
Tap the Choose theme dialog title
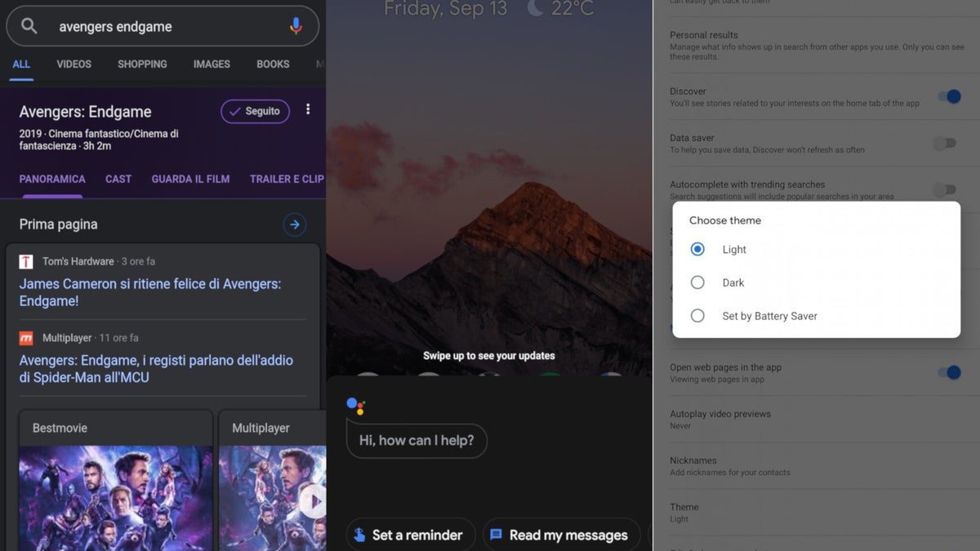(725, 220)
